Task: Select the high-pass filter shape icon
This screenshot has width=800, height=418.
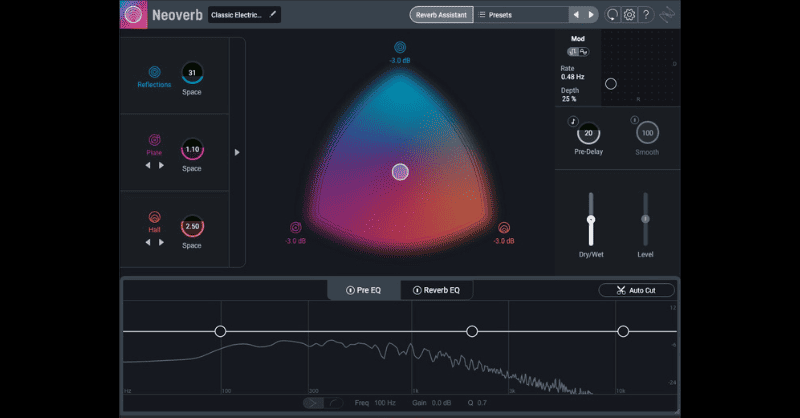Action: click(313, 403)
